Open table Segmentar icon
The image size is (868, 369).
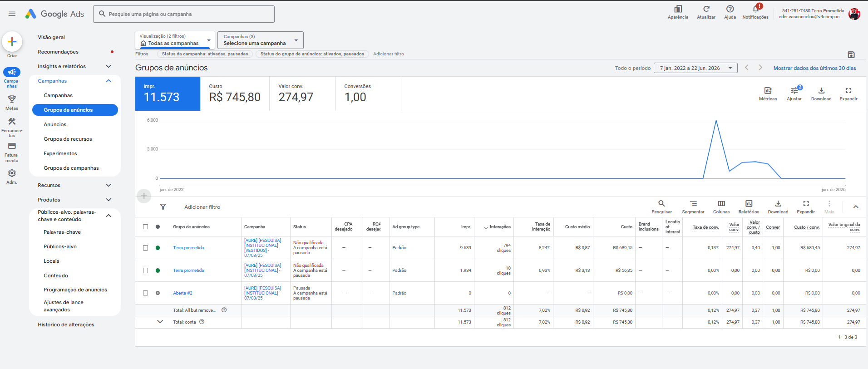coord(693,204)
